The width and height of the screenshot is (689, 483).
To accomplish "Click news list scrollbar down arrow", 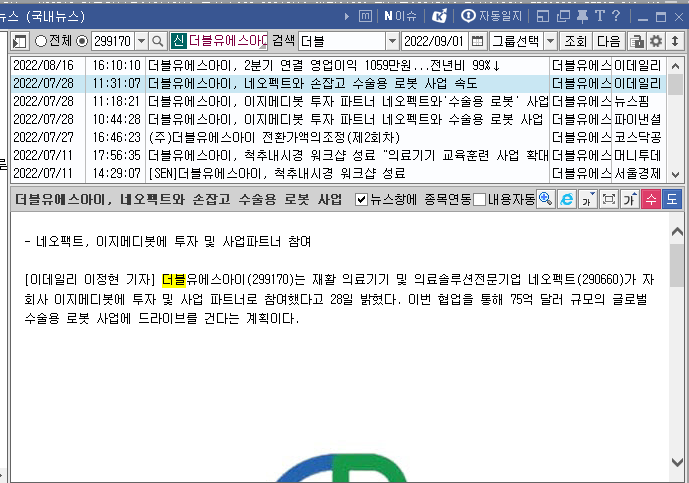I will 675,174.
